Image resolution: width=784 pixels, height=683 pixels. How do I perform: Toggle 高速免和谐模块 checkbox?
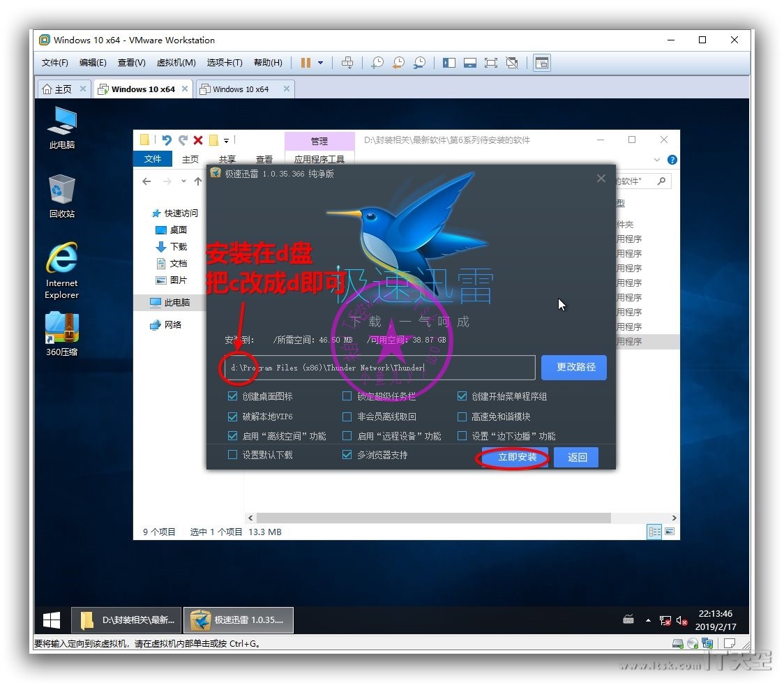pyautogui.click(x=462, y=416)
